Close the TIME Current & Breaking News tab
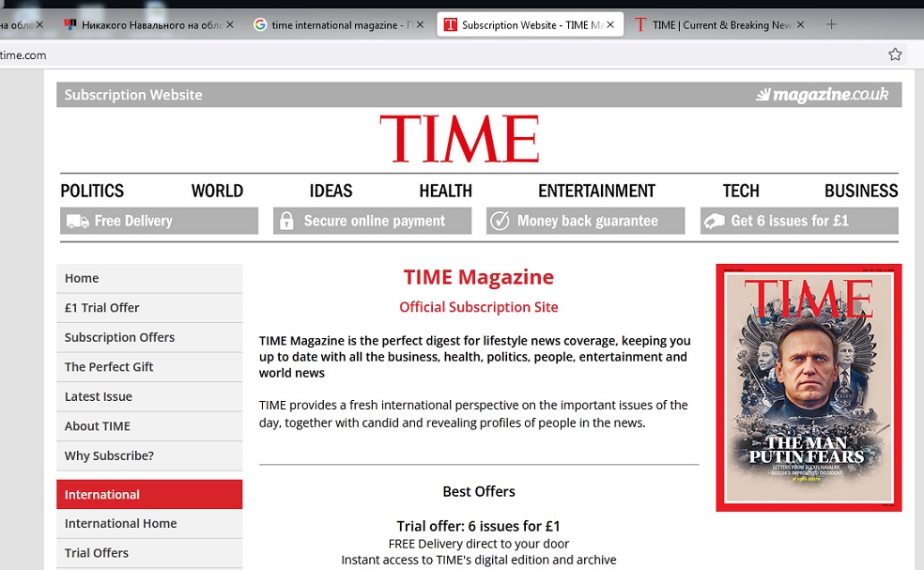Screen dimensions: 924x570 pyautogui.click(x=800, y=24)
